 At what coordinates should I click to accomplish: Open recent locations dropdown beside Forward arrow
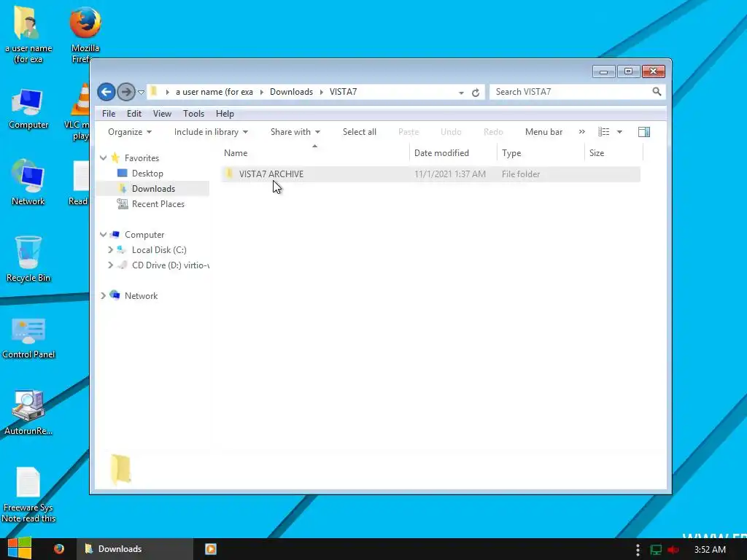click(141, 93)
